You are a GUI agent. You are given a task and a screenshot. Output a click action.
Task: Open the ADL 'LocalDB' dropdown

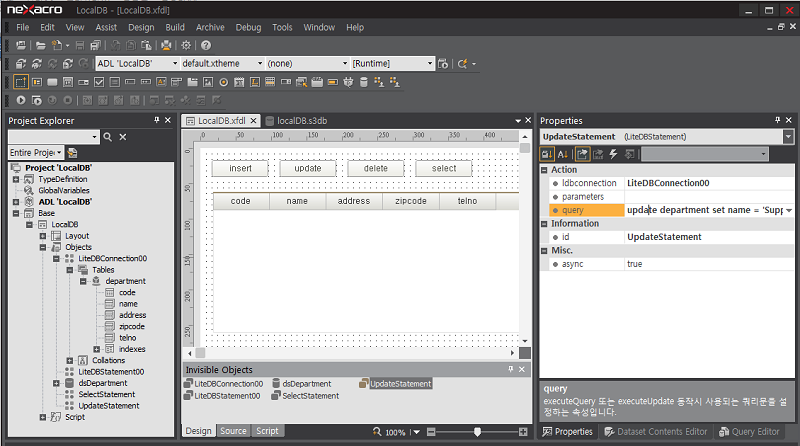175,64
